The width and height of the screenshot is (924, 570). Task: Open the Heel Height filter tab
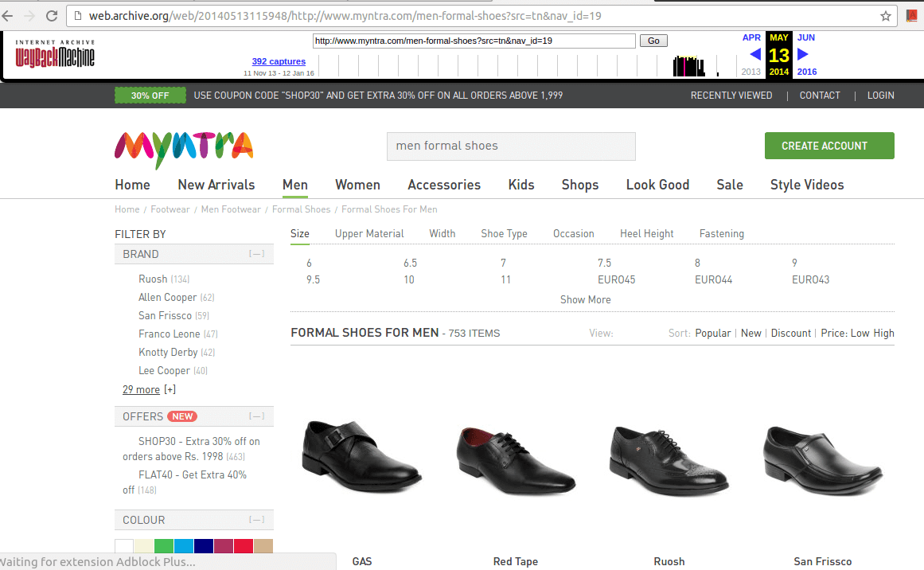[646, 233]
